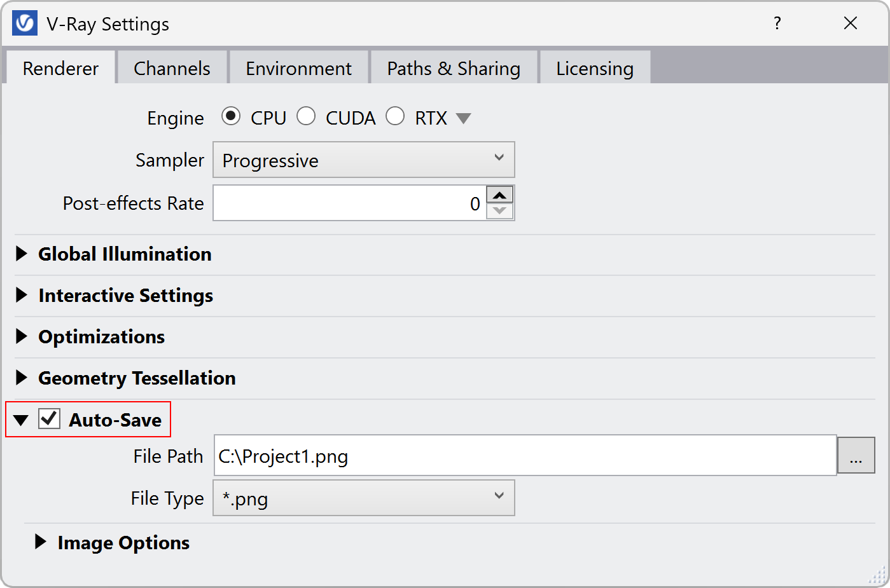Browse for file path with ellipsis button
Image resolution: width=890 pixels, height=588 pixels.
856,455
